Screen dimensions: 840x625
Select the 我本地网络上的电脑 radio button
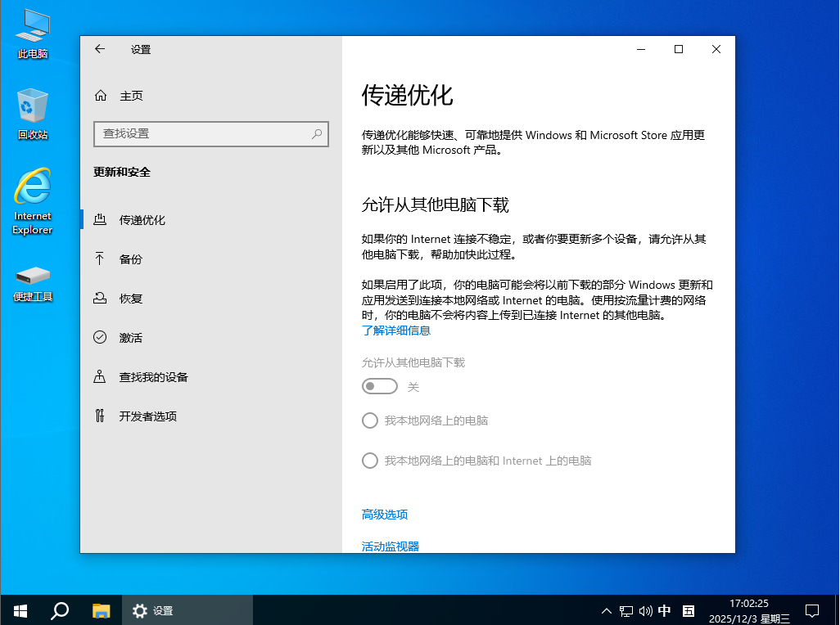(x=370, y=420)
